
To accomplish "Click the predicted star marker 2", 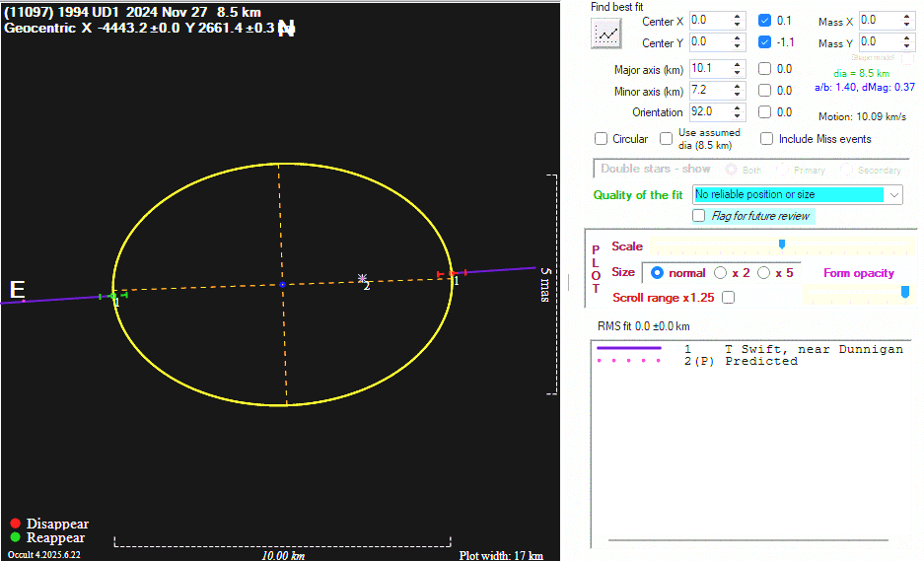I will coord(363,278).
